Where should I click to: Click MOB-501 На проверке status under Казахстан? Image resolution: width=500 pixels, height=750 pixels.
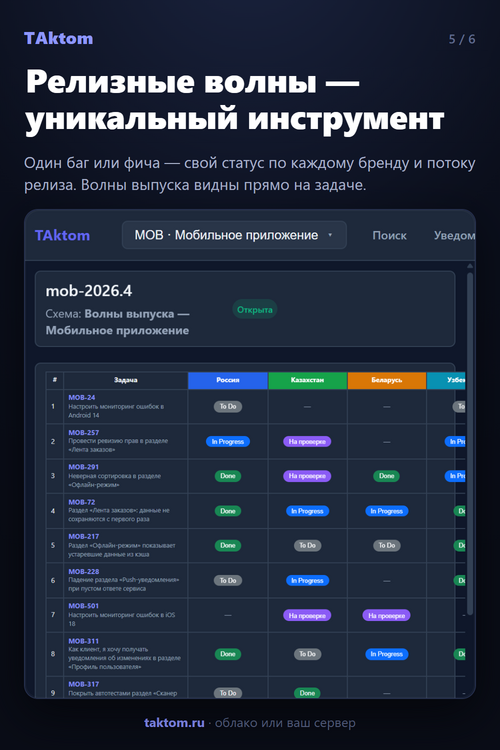click(x=307, y=616)
